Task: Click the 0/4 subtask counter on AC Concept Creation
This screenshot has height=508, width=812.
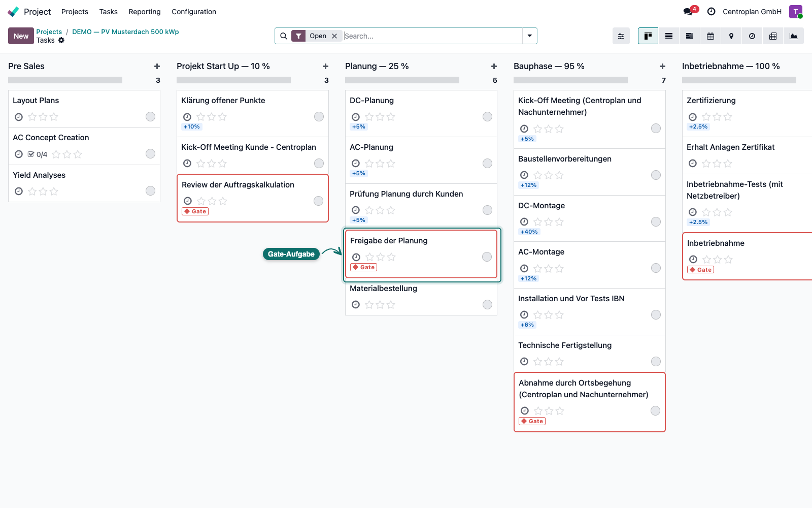Action: click(x=38, y=154)
